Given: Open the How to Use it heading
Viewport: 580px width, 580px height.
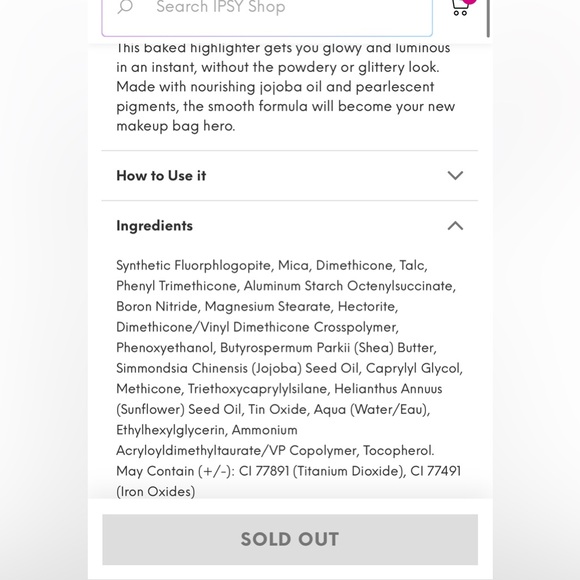Looking at the screenshot, I should (161, 176).
